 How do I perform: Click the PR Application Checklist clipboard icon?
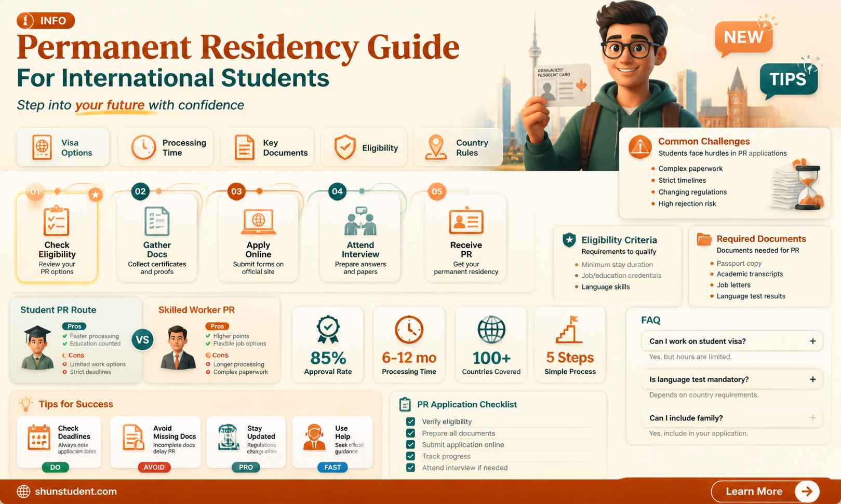[x=405, y=404]
